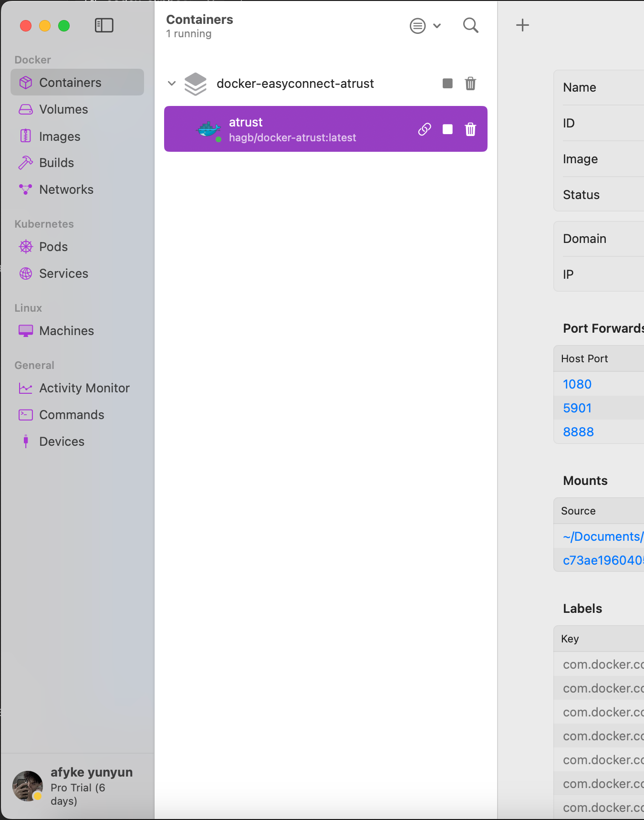The height and width of the screenshot is (820, 644).
Task: Open the filter options dropdown
Action: click(425, 26)
